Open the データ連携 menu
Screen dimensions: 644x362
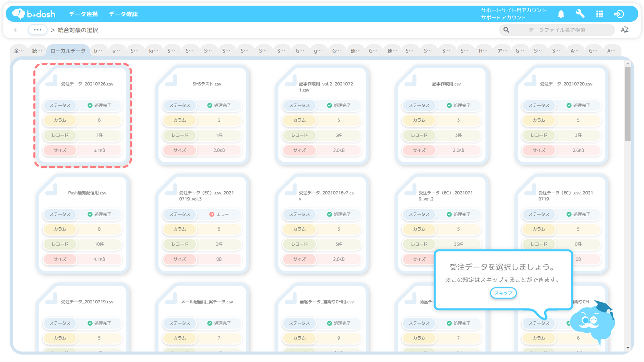click(x=83, y=14)
